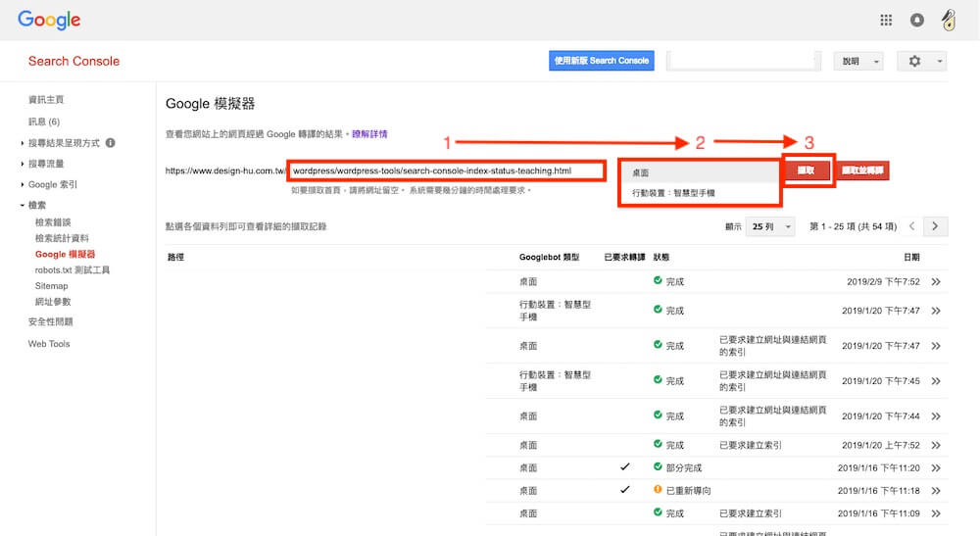Go to previous page arrow of results
Screen dimensions: 980x536
[912, 226]
